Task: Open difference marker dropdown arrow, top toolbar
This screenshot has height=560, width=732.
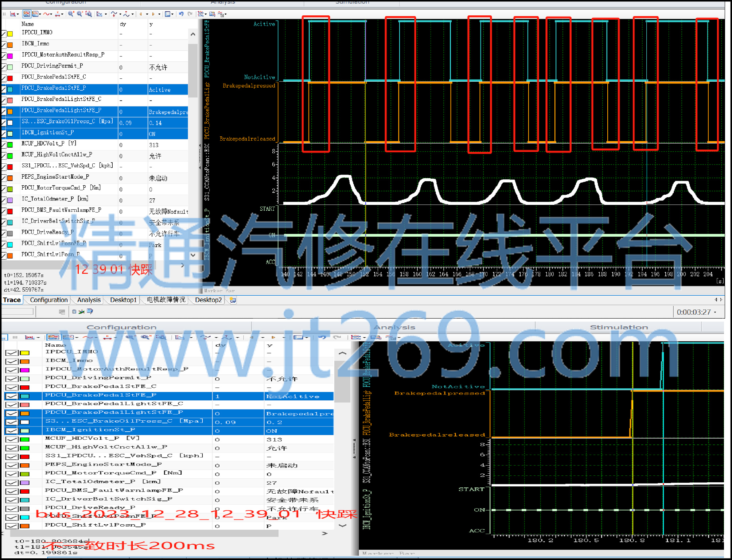Action: click(x=62, y=14)
